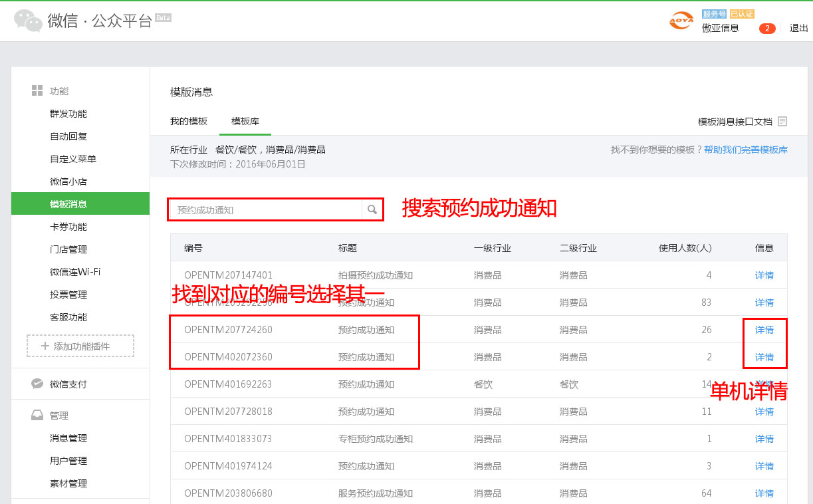Click the 微信支付 checkmark icon
Screen dimensions: 813x504
pyautogui.click(x=37, y=384)
